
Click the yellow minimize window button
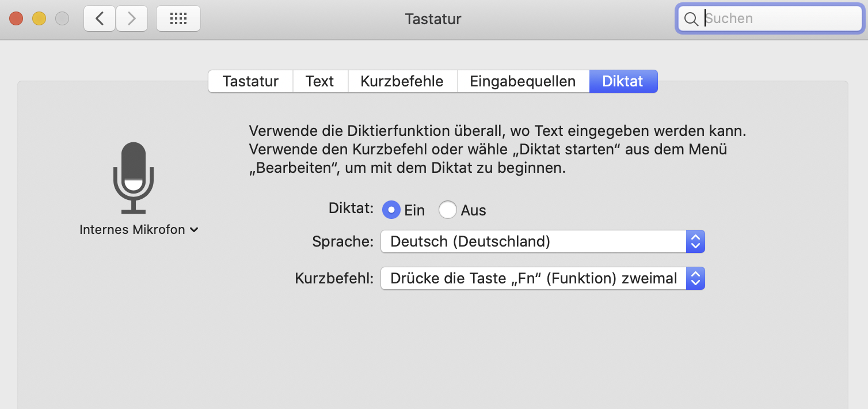click(x=39, y=18)
